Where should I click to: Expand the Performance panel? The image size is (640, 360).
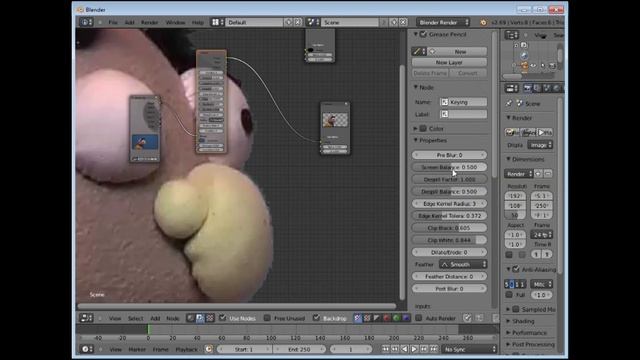[x=509, y=333]
